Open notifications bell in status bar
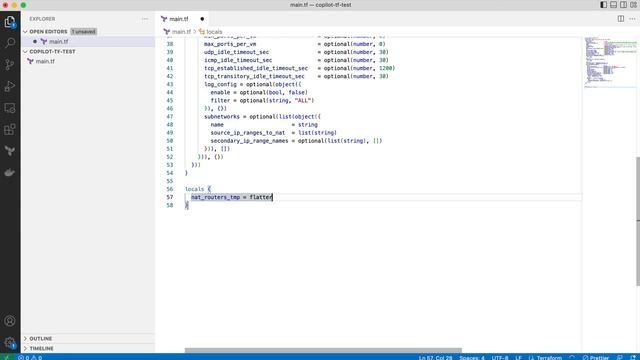This screenshot has height=360, width=640. coord(633,358)
